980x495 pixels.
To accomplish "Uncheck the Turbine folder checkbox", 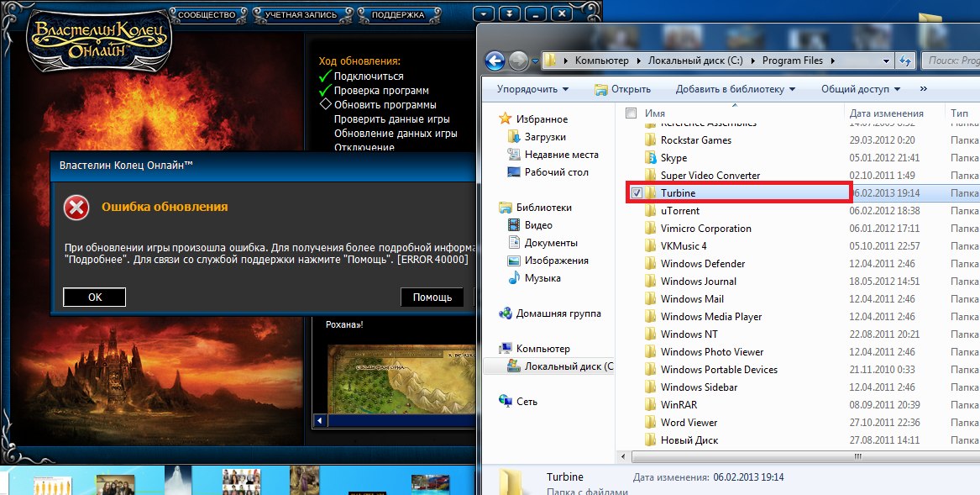I will pyautogui.click(x=637, y=192).
